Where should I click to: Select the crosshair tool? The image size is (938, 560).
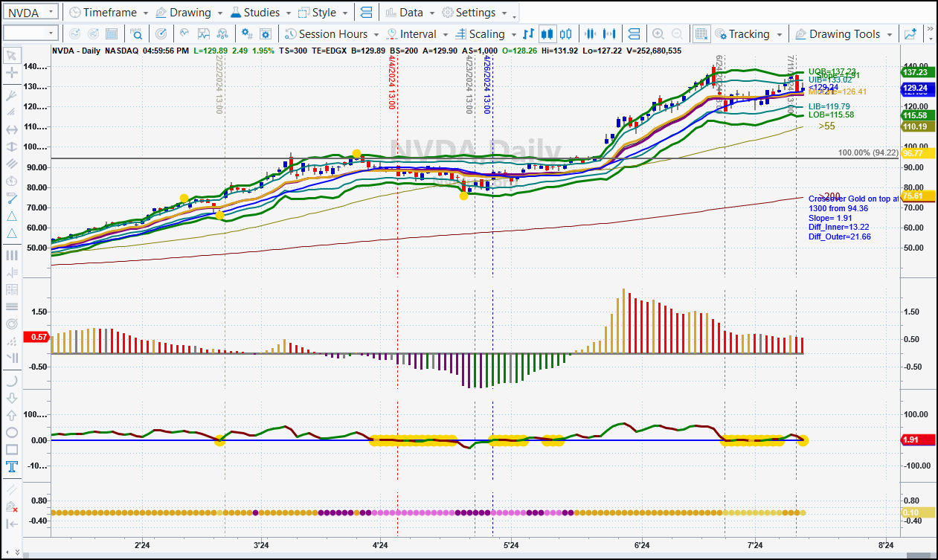tap(12, 73)
